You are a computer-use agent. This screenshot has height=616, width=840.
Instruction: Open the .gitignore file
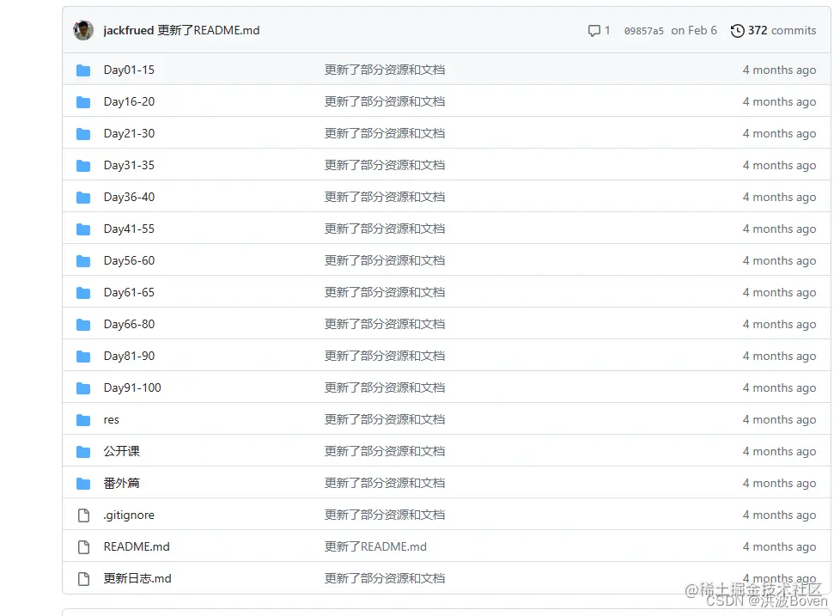point(129,515)
